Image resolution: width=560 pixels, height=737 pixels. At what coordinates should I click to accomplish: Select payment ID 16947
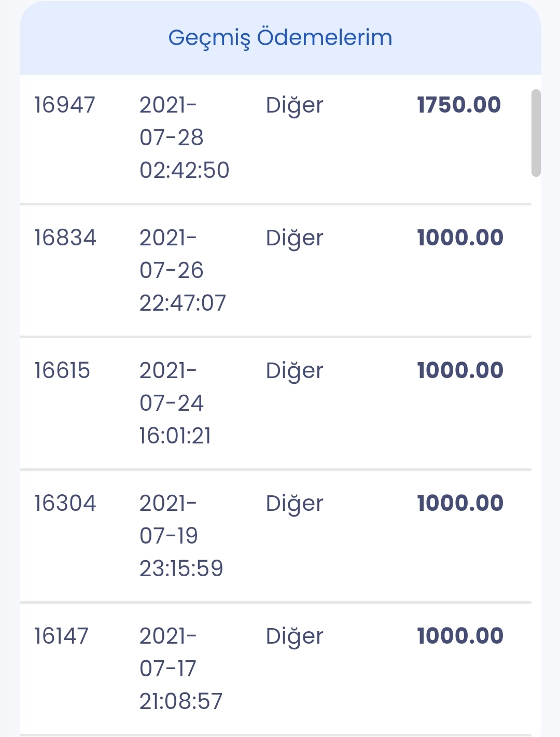click(65, 105)
